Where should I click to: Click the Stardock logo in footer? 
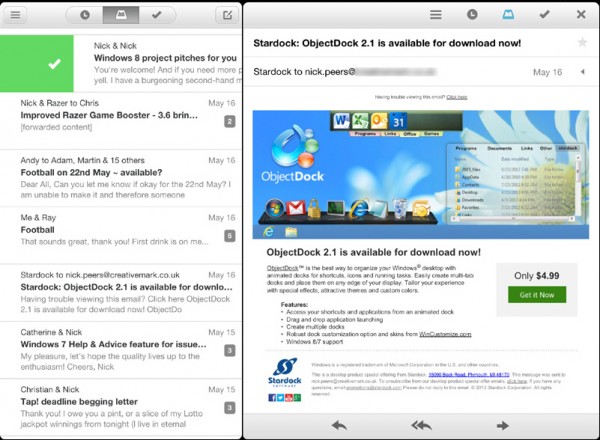284,372
